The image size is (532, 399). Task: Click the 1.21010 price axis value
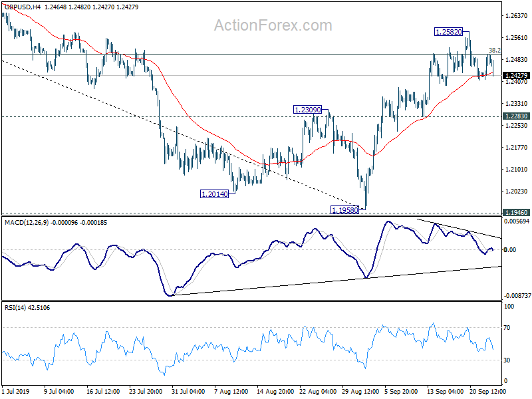pos(517,169)
